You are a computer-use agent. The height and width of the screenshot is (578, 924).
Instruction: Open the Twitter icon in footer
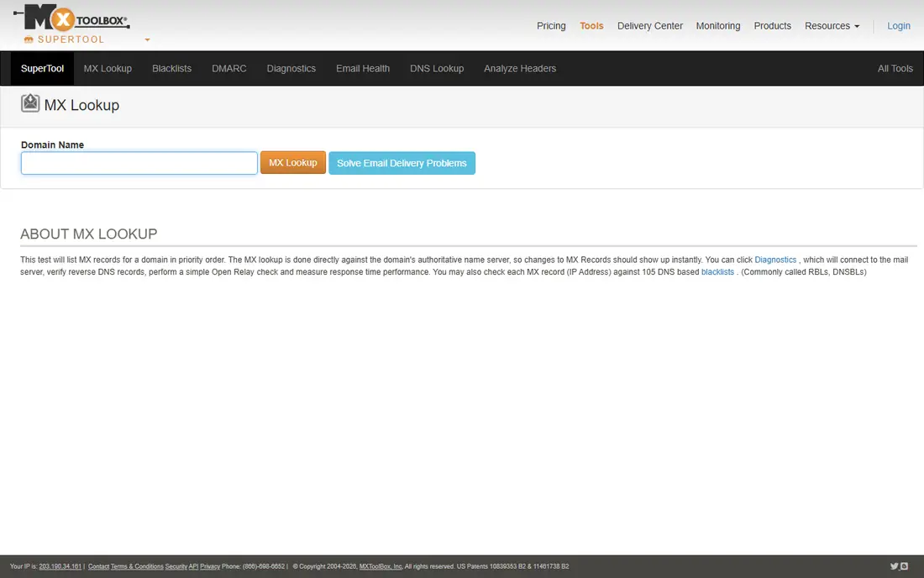pyautogui.click(x=894, y=566)
